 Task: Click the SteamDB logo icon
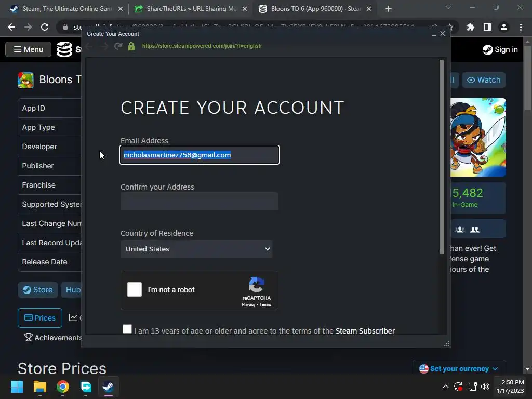tap(64, 49)
